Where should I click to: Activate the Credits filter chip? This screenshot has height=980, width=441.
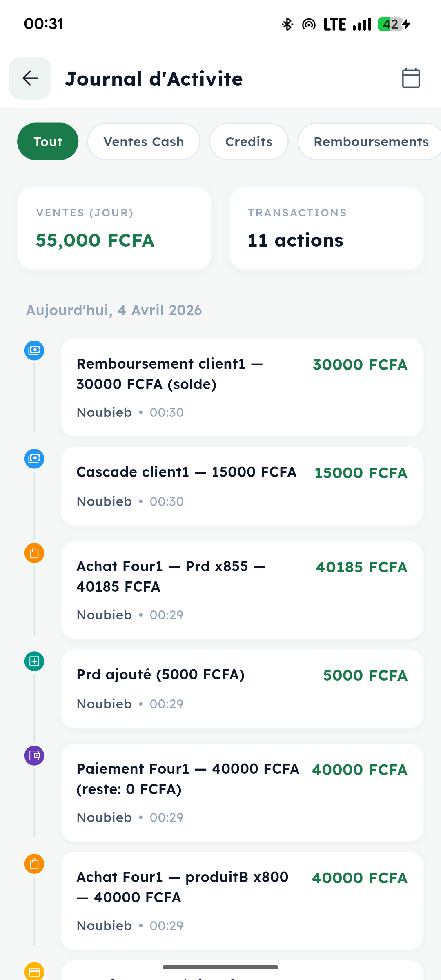(249, 141)
